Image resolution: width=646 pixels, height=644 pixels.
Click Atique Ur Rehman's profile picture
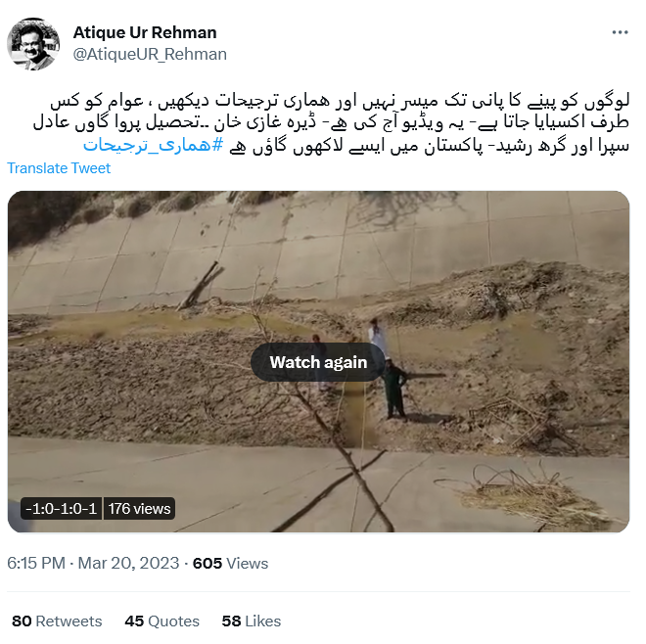pyautogui.click(x=33, y=44)
